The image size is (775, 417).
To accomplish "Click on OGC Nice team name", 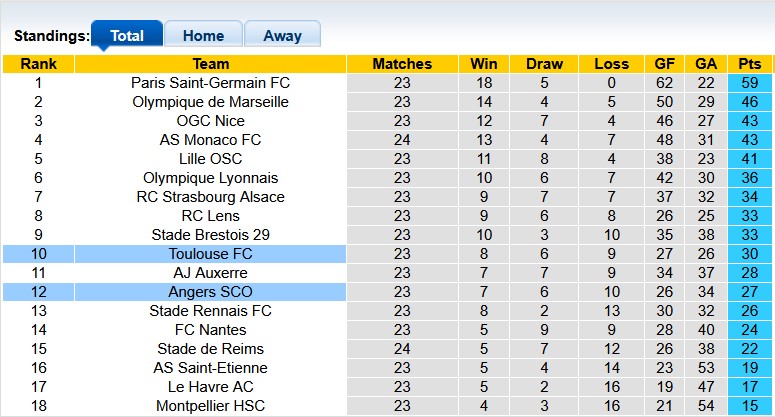I will tap(210, 121).
